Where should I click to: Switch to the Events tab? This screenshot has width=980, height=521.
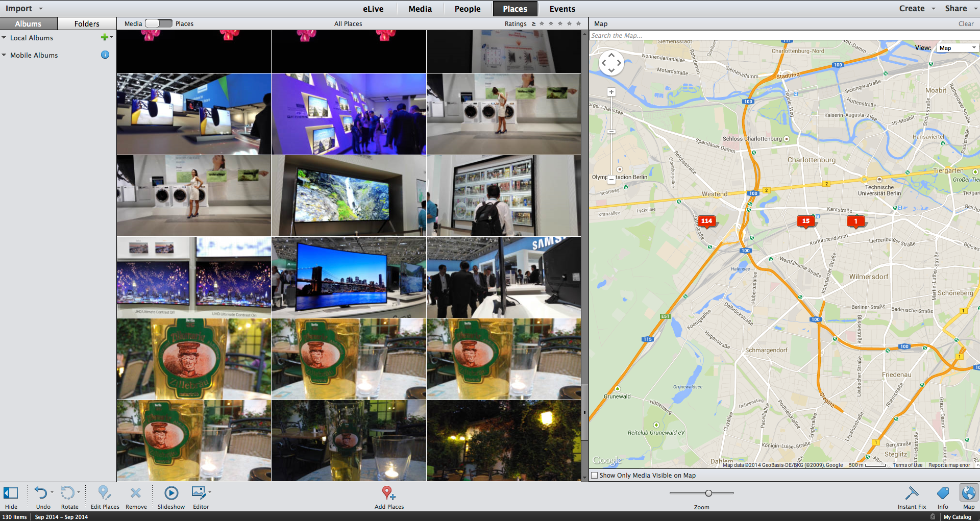click(x=562, y=9)
